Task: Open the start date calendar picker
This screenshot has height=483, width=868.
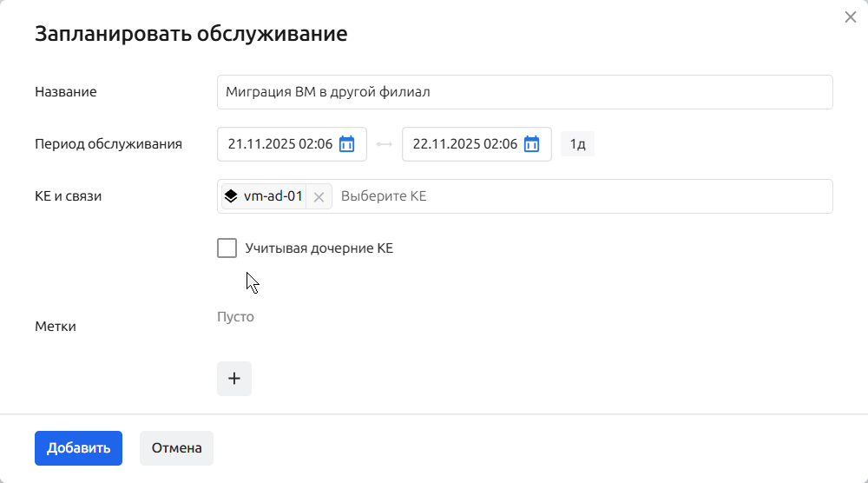Action: click(x=346, y=144)
